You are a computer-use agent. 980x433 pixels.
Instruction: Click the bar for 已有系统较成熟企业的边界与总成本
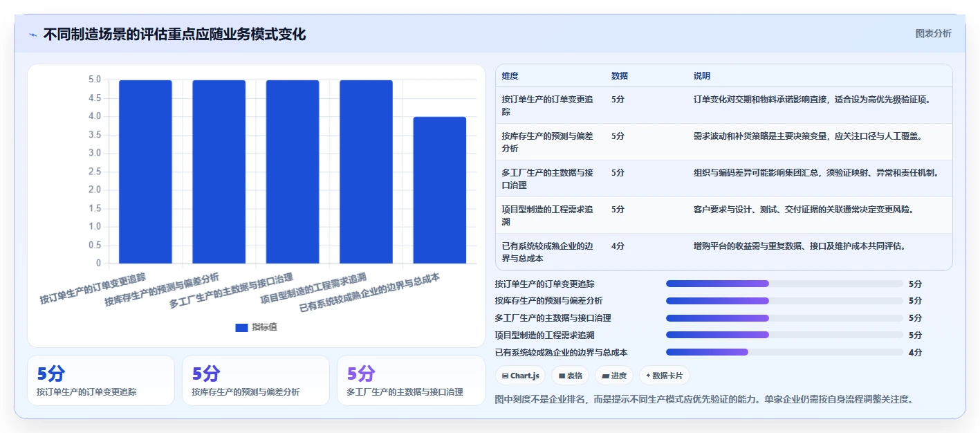coord(440,190)
